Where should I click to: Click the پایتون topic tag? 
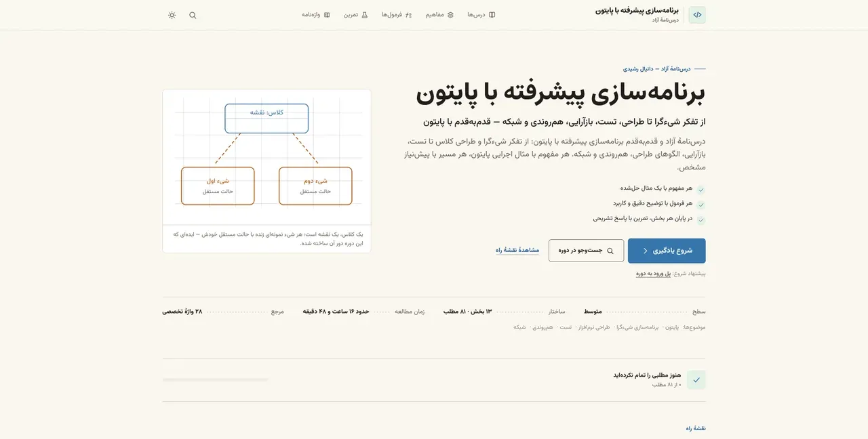(672, 327)
